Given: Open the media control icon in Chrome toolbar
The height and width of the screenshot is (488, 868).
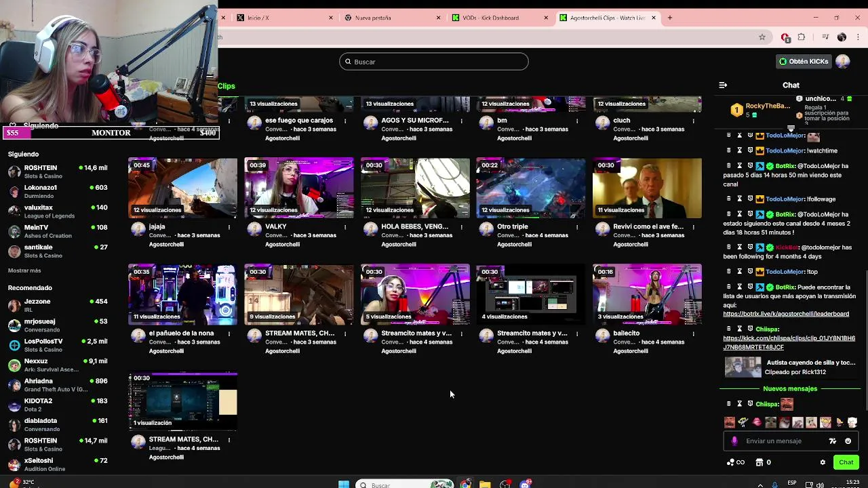Looking at the screenshot, I should 825,37.
